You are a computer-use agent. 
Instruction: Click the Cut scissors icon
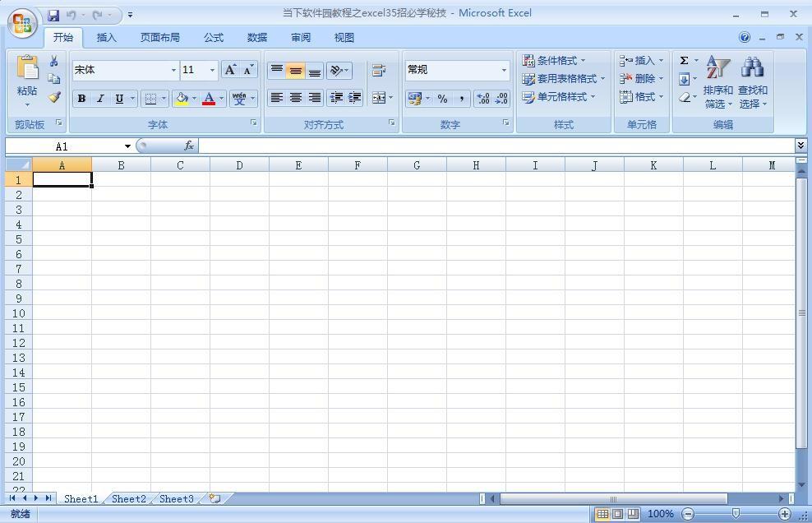(53, 62)
